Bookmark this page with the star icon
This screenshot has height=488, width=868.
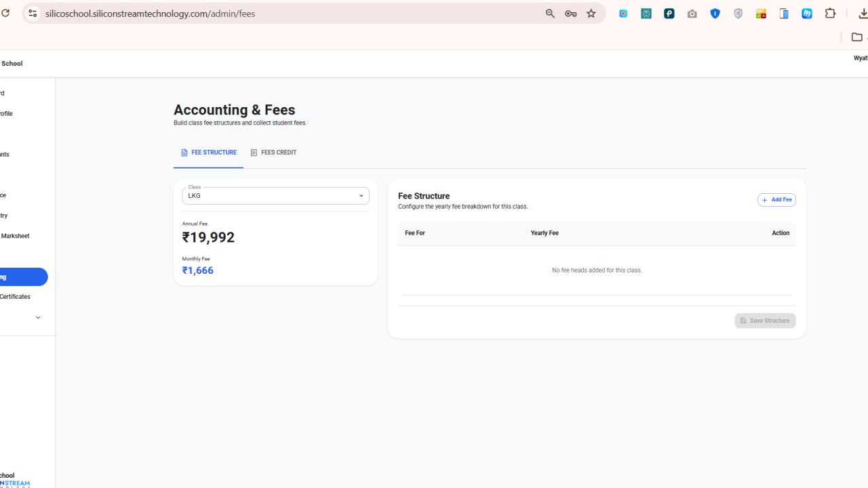click(591, 14)
